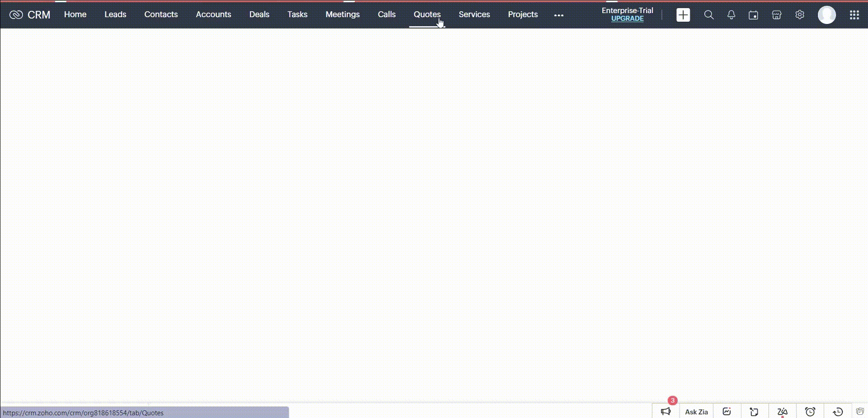Open the create new record plus icon

(683, 15)
